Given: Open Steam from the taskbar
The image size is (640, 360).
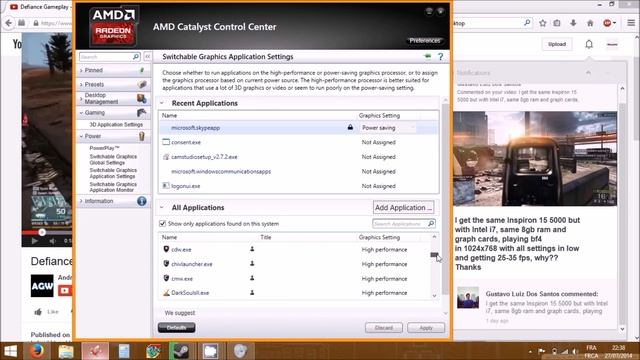Looking at the screenshot, I should point(182,351).
